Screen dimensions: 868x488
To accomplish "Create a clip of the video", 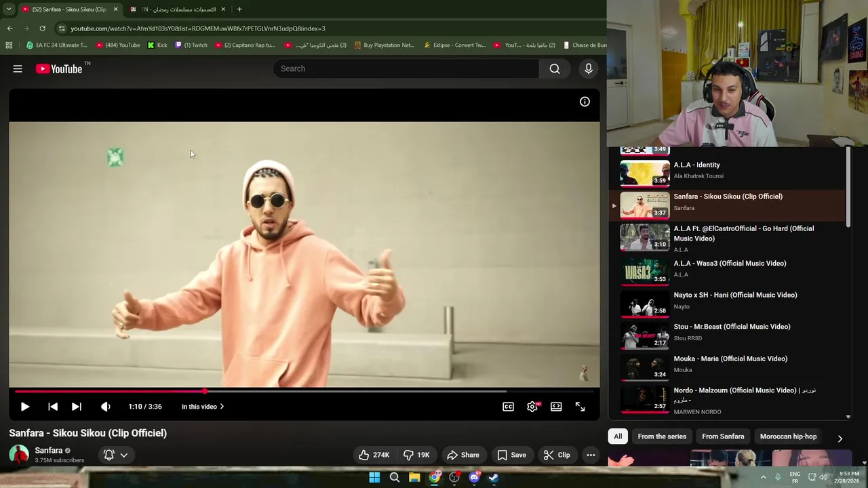I will pos(556,455).
